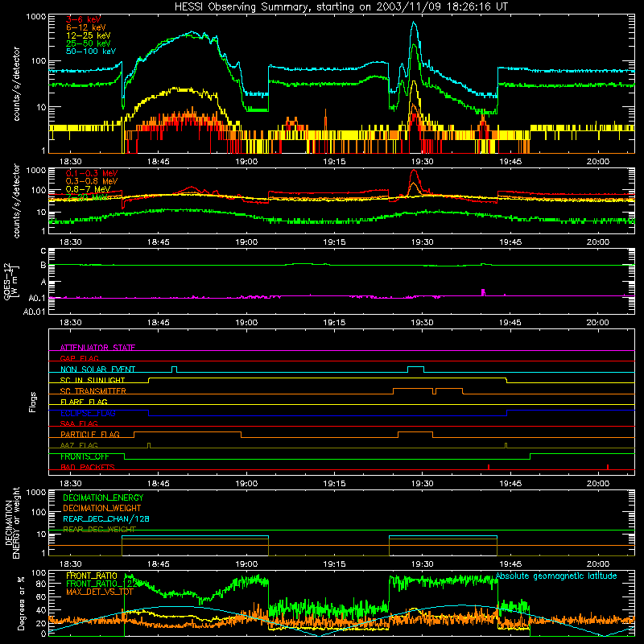The width and height of the screenshot is (644, 644).
Task: Select the SC_TRANSMITTER flag label
Action: coord(93,391)
